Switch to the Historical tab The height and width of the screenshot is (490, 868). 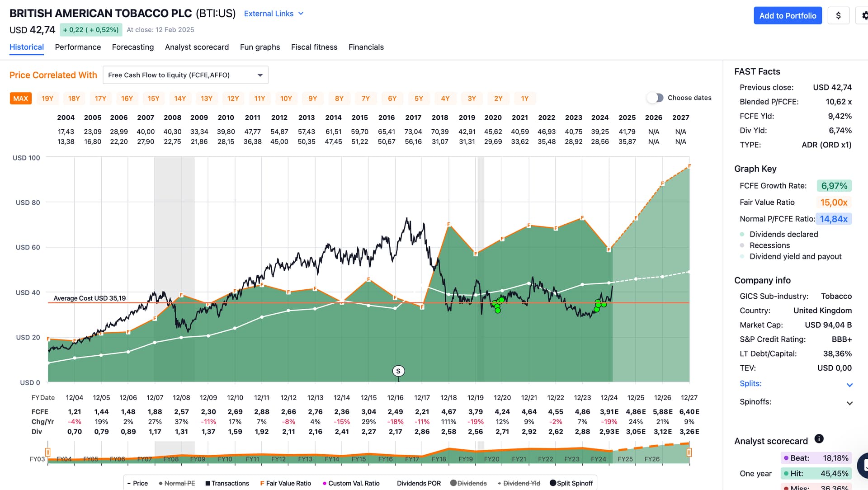[x=27, y=47]
